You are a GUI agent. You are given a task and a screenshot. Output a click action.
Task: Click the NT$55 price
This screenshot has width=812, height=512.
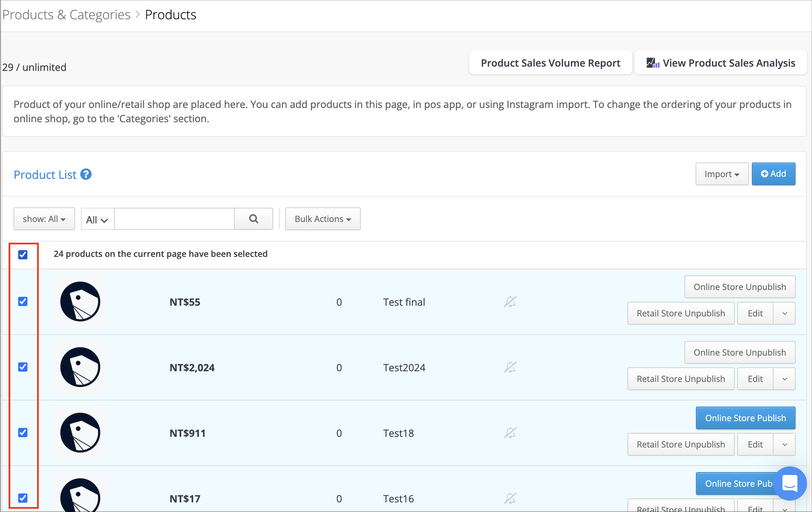coord(185,302)
